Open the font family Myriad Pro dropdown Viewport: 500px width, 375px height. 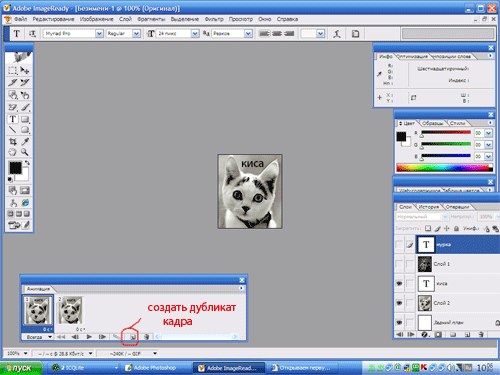click(99, 34)
